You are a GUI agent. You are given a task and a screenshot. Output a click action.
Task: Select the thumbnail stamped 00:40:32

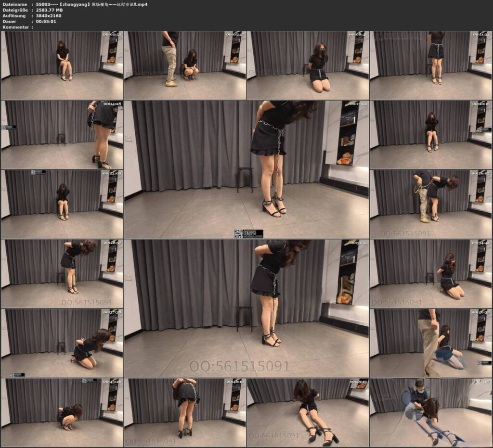[431, 343]
